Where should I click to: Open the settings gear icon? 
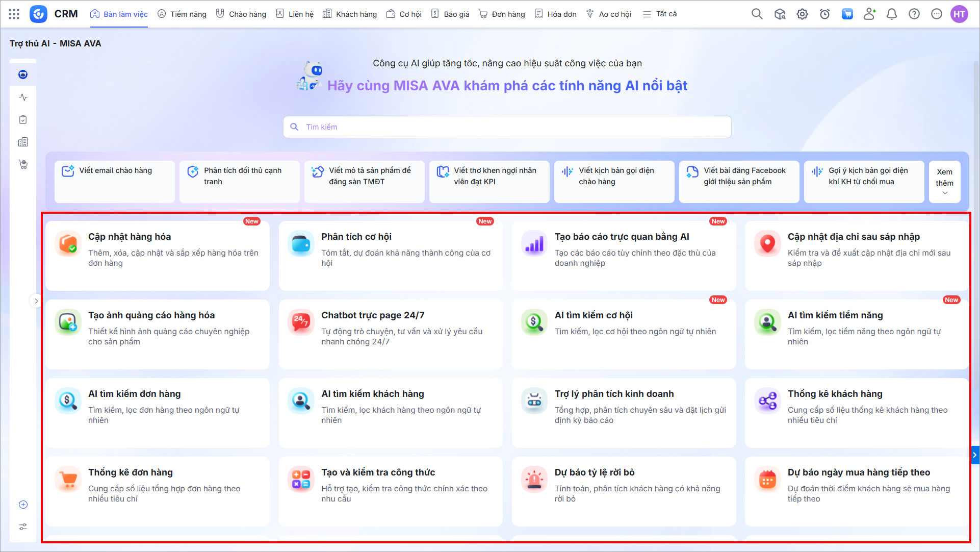[x=802, y=14]
